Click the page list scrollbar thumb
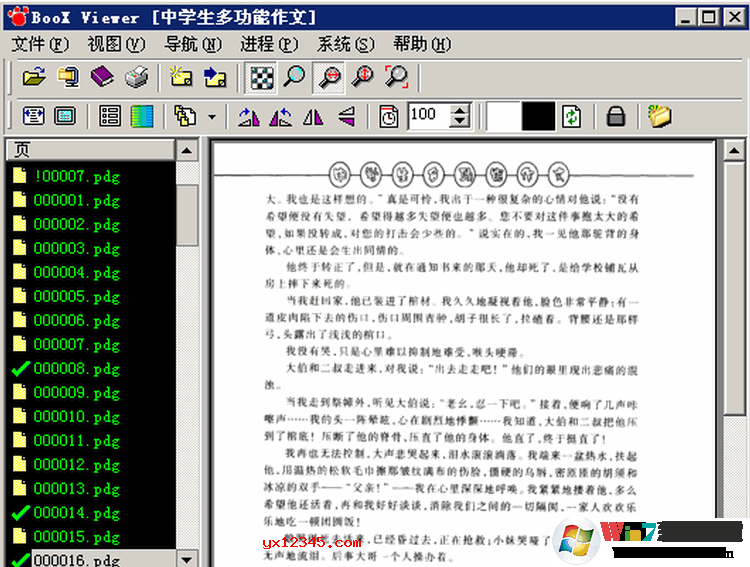 click(x=187, y=215)
